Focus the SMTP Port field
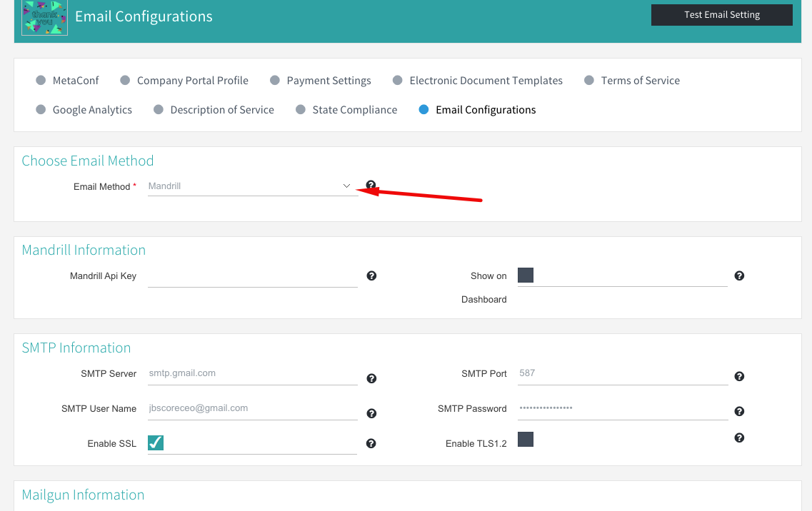 point(623,374)
